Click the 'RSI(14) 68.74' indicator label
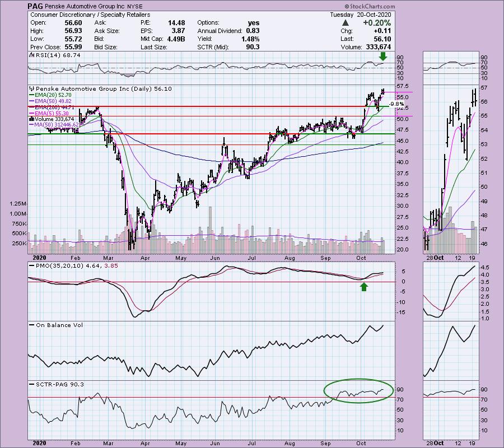The image size is (504, 448). pyautogui.click(x=58, y=55)
